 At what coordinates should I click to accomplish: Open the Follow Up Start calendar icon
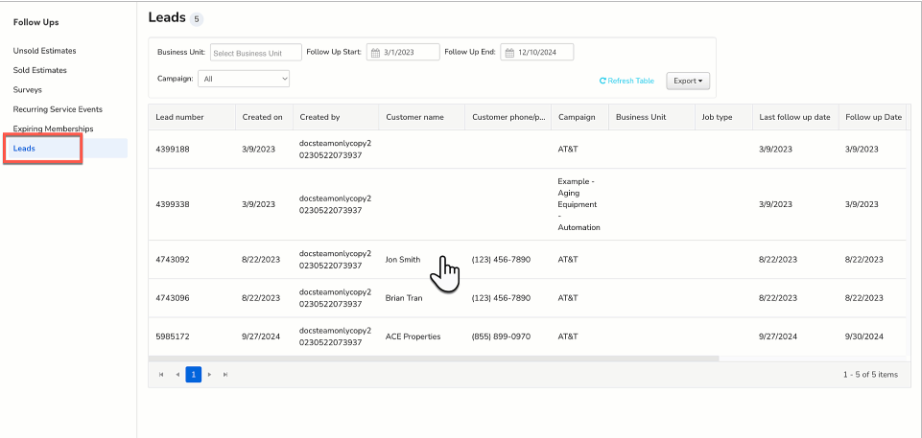point(375,52)
